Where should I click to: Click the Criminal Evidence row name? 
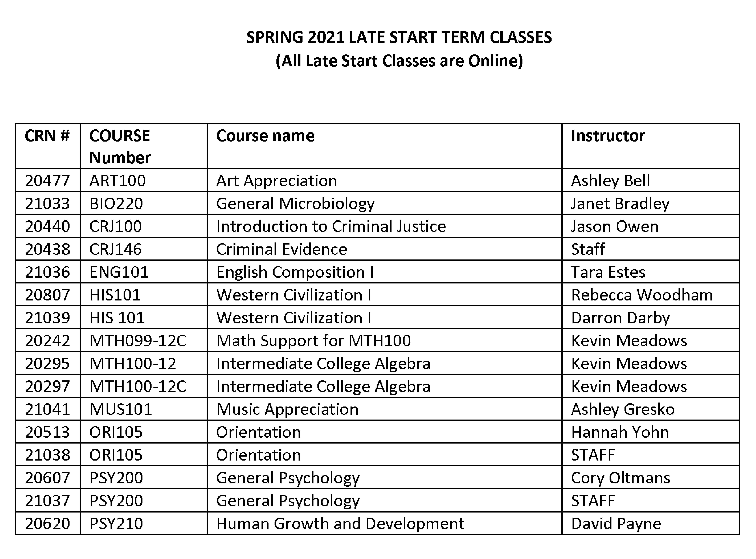click(281, 249)
